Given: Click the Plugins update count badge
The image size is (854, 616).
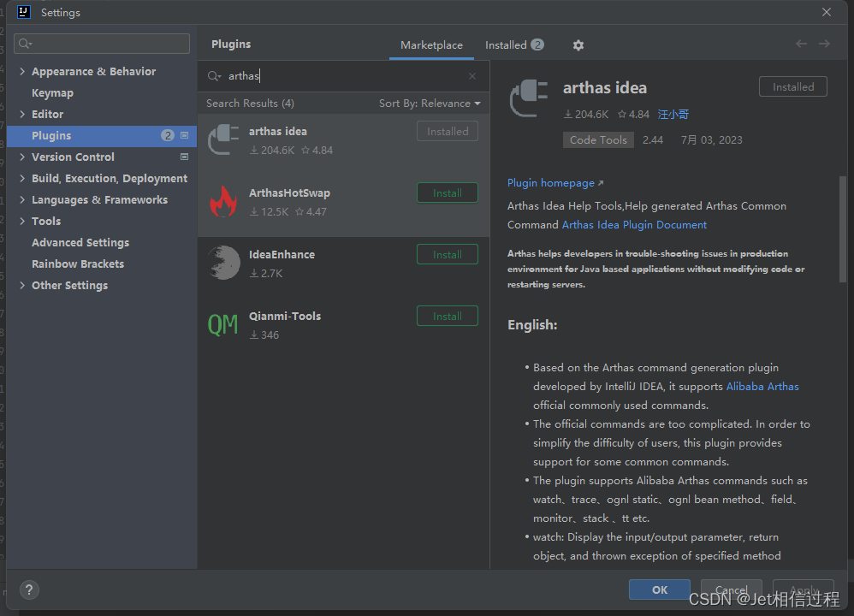Looking at the screenshot, I should [167, 136].
